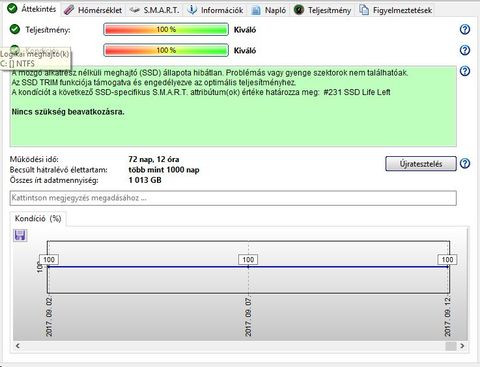This screenshot has height=367, width=480.
Task: Click the 100 data label at 2017.09.02
Action: click(x=49, y=259)
